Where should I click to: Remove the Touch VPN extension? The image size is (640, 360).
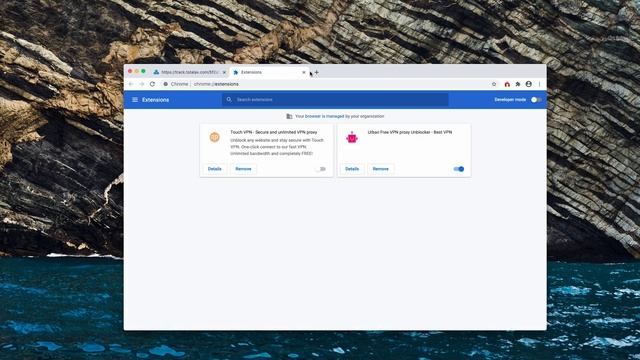pos(243,169)
